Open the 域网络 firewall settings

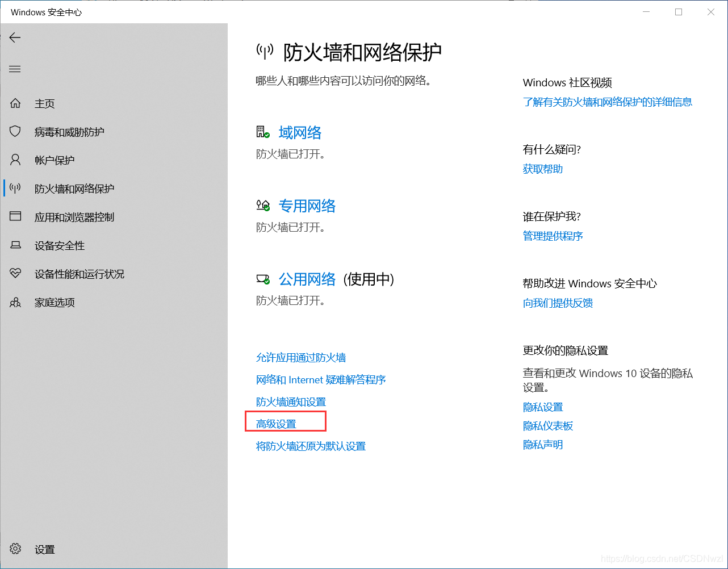coord(300,133)
